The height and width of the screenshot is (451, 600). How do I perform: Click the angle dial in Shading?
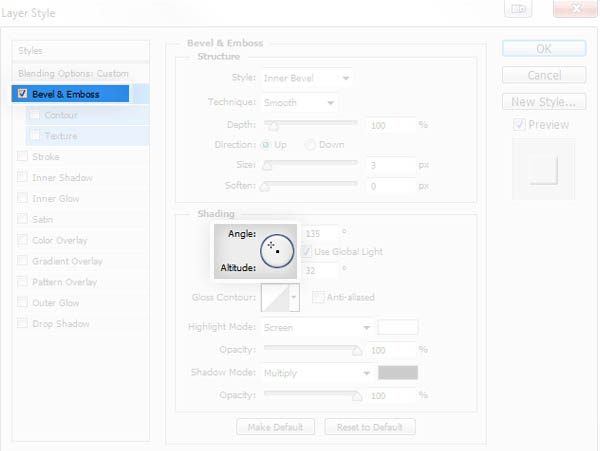click(276, 250)
